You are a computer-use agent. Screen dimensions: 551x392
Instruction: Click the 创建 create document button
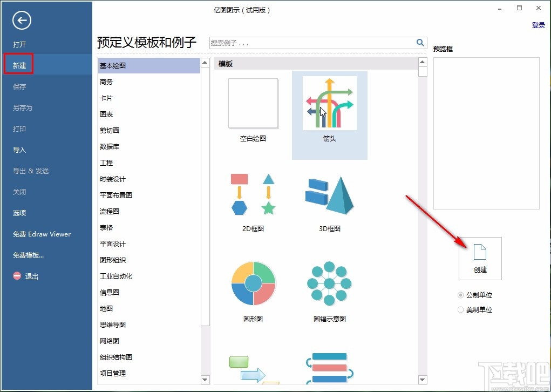480,259
